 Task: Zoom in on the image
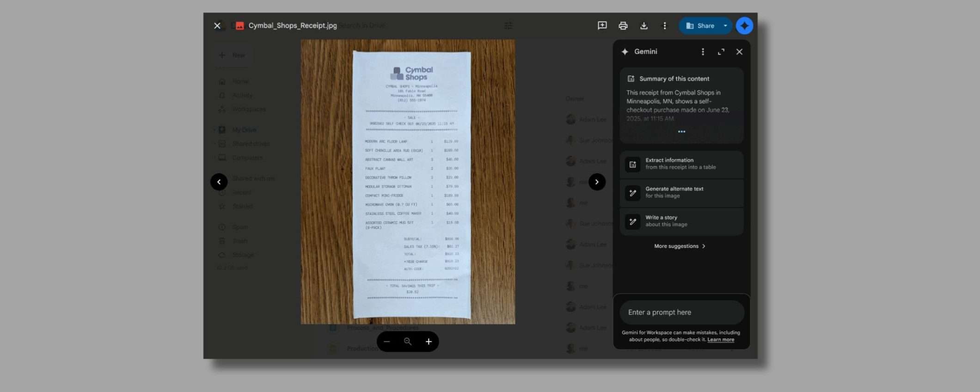point(429,342)
